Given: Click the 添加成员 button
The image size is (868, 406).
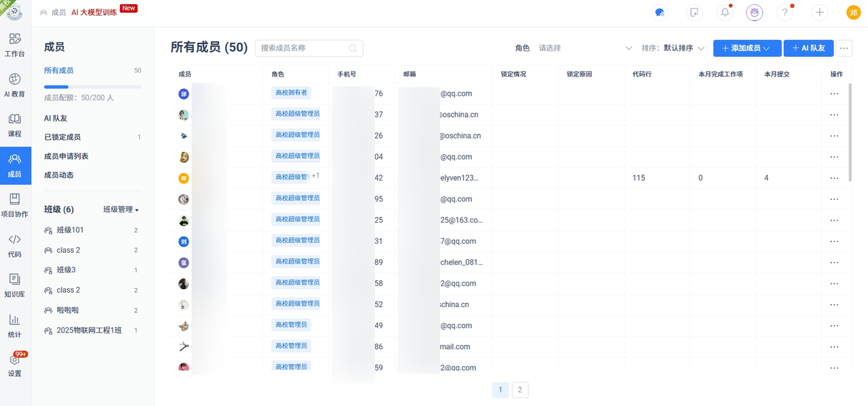Looking at the screenshot, I should point(747,48).
